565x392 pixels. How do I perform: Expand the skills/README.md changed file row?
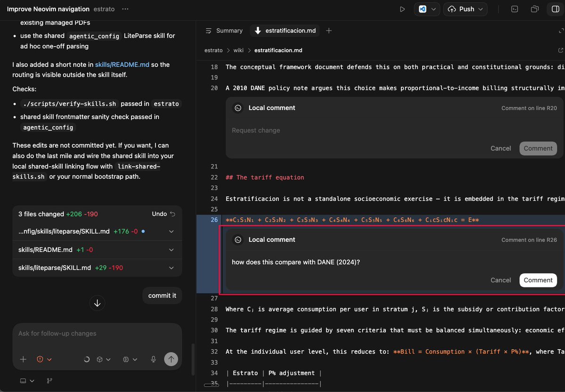(171, 249)
